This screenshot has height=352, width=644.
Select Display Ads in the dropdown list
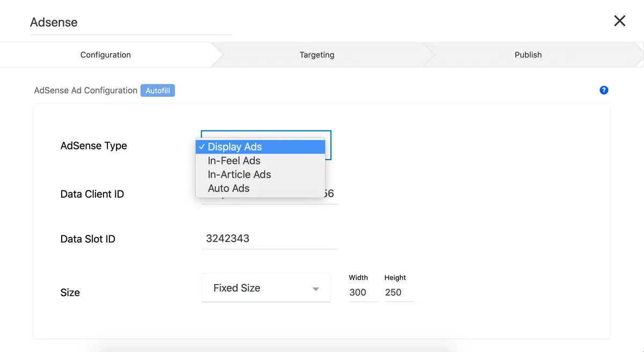click(x=260, y=147)
